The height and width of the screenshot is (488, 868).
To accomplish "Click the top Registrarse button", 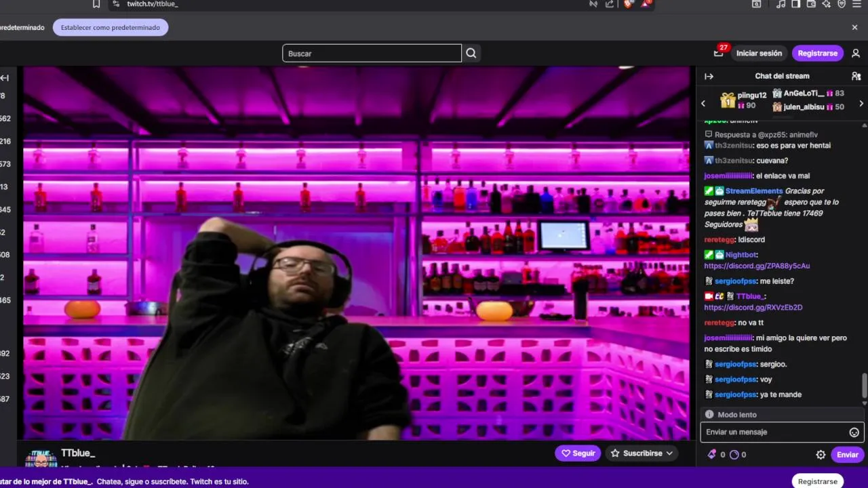I will [x=818, y=54].
